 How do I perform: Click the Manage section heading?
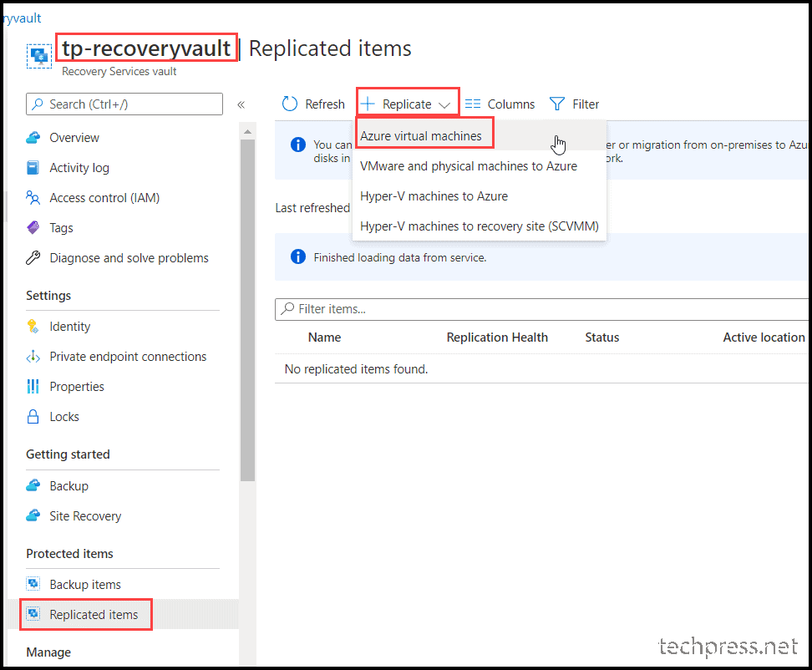click(48, 652)
